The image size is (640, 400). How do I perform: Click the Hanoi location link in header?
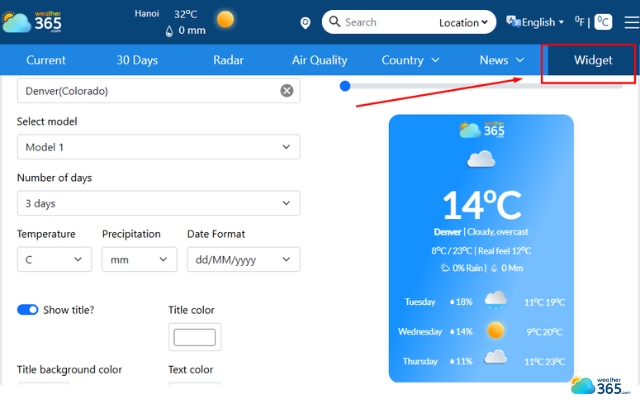pyautogui.click(x=147, y=13)
